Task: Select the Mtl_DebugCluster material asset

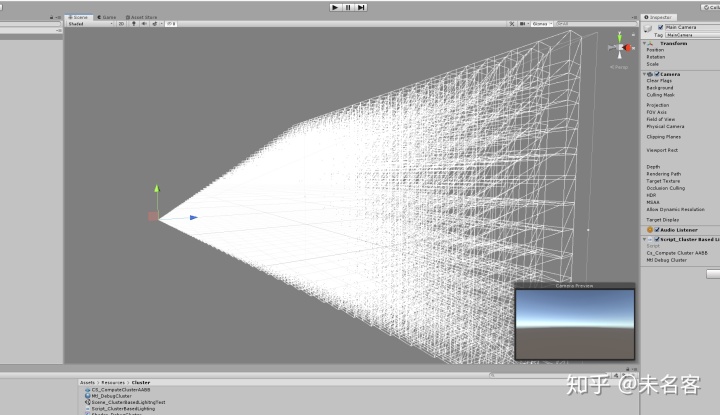Action: 108,396
